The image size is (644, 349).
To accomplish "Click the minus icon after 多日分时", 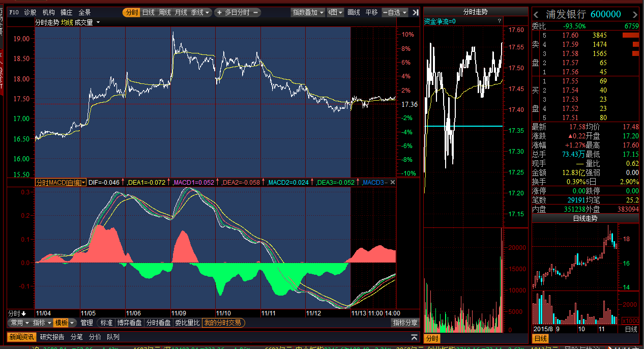I will [255, 12].
